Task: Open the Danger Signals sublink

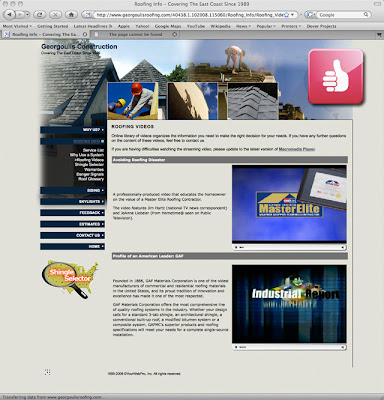Action: pos(90,174)
